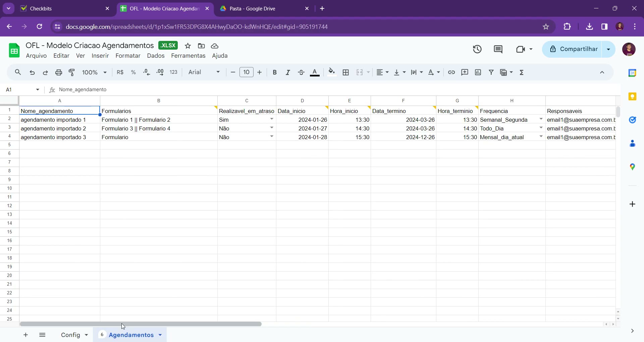The height and width of the screenshot is (342, 644).
Task: Click the undo arrow in toolbar
Action: pos(32,72)
